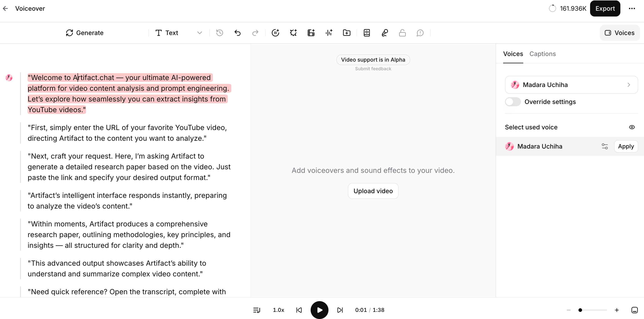Click the zoom slider handle
Image resolution: width=644 pixels, height=319 pixels.
tap(580, 310)
